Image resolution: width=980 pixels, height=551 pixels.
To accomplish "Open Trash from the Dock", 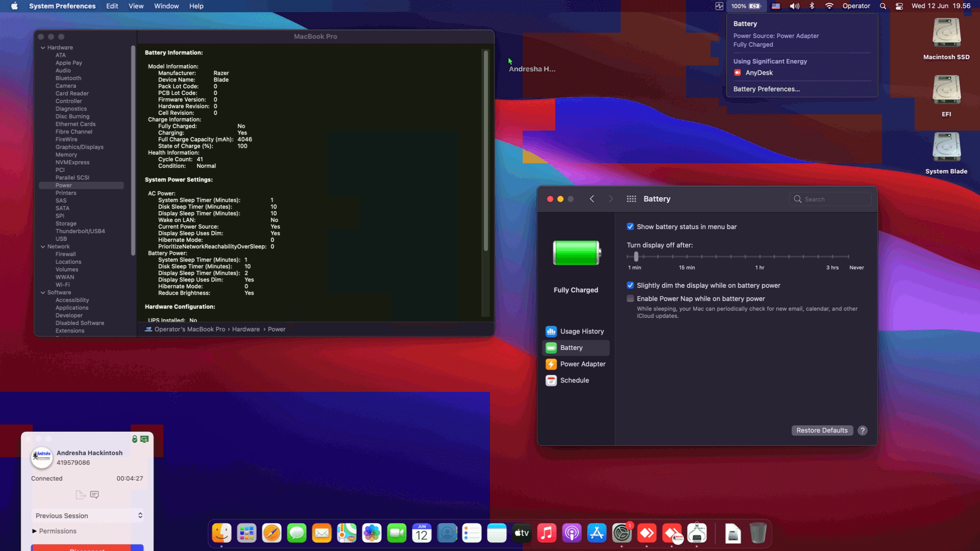I will pyautogui.click(x=758, y=534).
